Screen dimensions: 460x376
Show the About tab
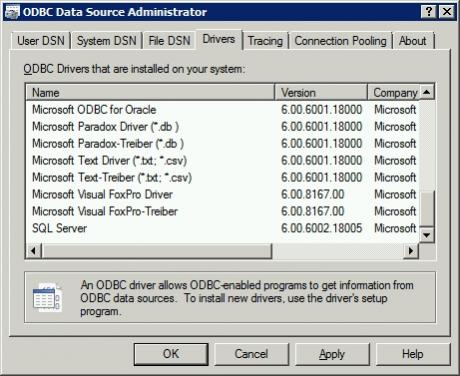[x=413, y=41]
